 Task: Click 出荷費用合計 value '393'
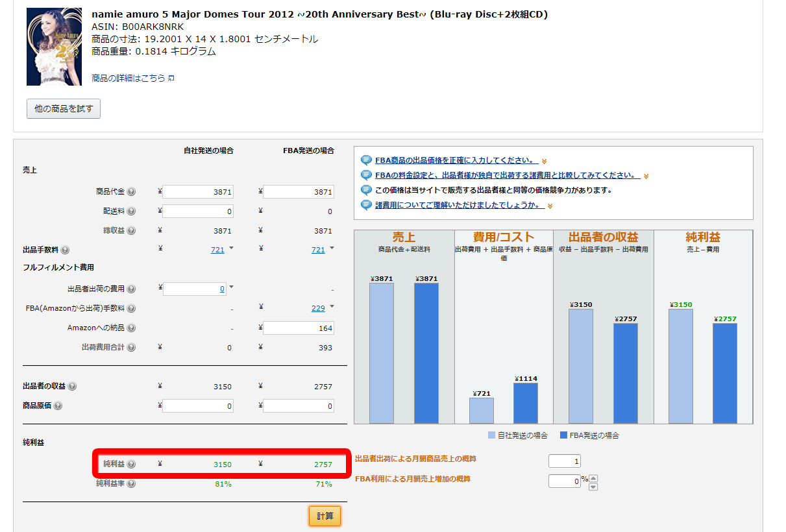pyautogui.click(x=325, y=348)
